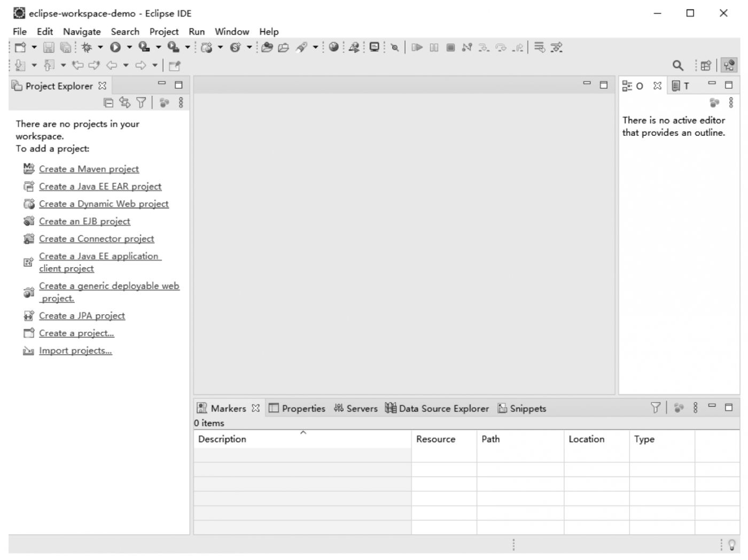Open the File menu
This screenshot has height=560, width=748.
pos(20,32)
